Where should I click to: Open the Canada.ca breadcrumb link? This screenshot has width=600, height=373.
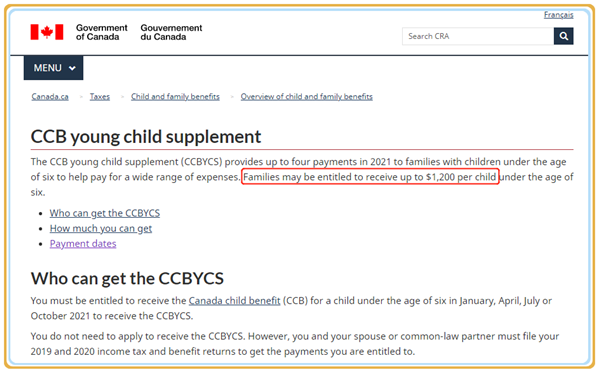point(50,96)
